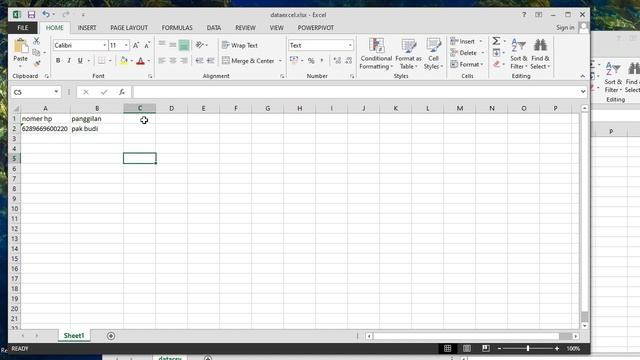Viewport: 640px width, 360px height.
Task: Toggle Middle Align
Action: (173, 45)
